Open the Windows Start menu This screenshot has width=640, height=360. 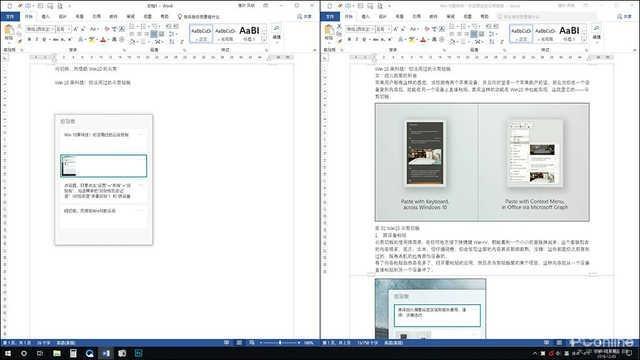point(7,353)
